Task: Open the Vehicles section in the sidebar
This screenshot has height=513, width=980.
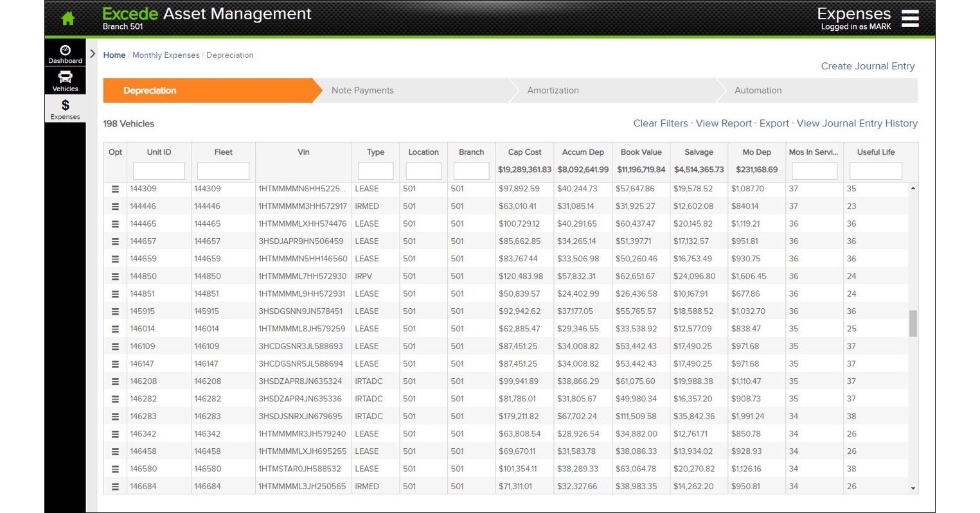Action: click(65, 80)
